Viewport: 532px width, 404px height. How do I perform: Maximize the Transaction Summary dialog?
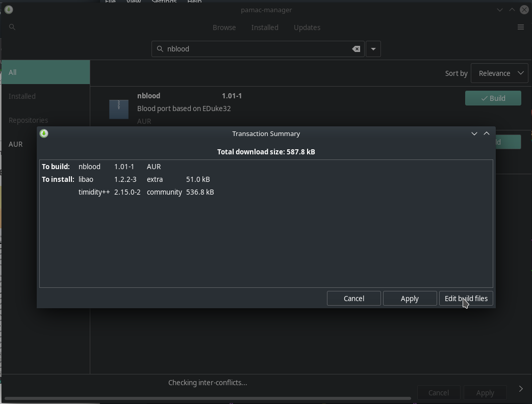[487, 133]
